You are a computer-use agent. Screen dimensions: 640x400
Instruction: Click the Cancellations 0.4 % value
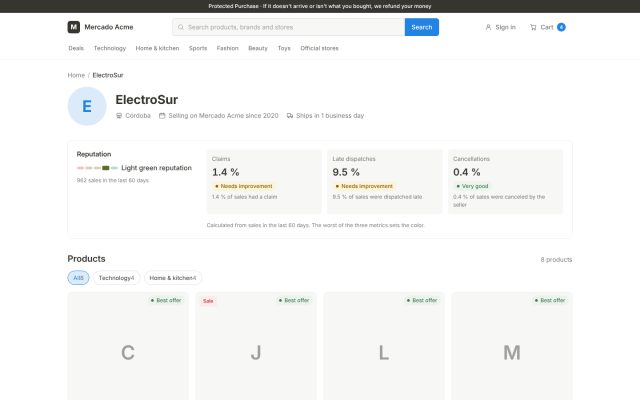[467, 172]
